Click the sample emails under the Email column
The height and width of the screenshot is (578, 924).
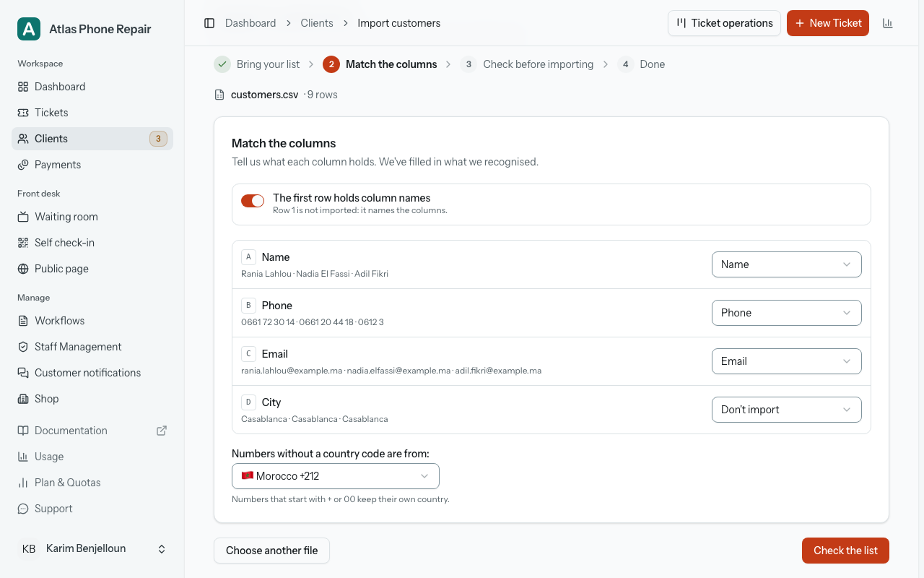pyautogui.click(x=391, y=371)
